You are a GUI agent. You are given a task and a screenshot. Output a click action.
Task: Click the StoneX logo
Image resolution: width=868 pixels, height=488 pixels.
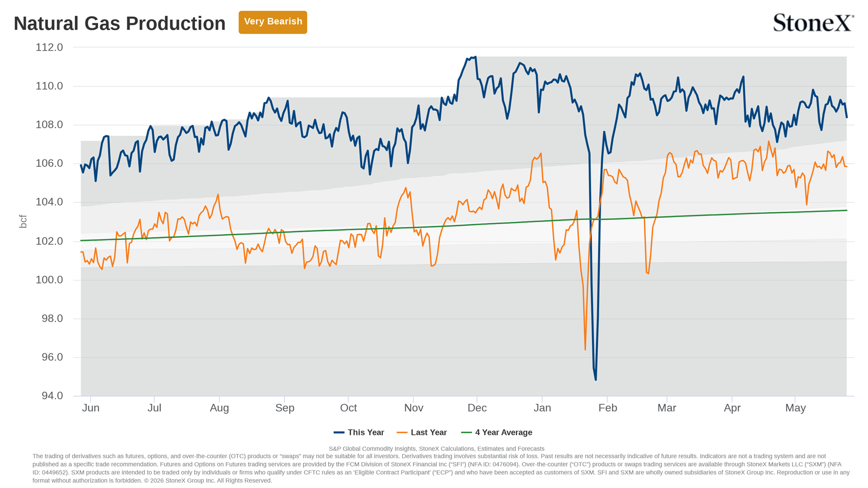point(813,22)
